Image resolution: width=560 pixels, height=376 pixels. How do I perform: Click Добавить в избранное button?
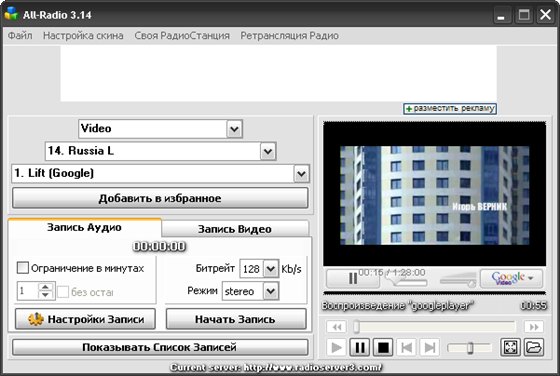[160, 198]
